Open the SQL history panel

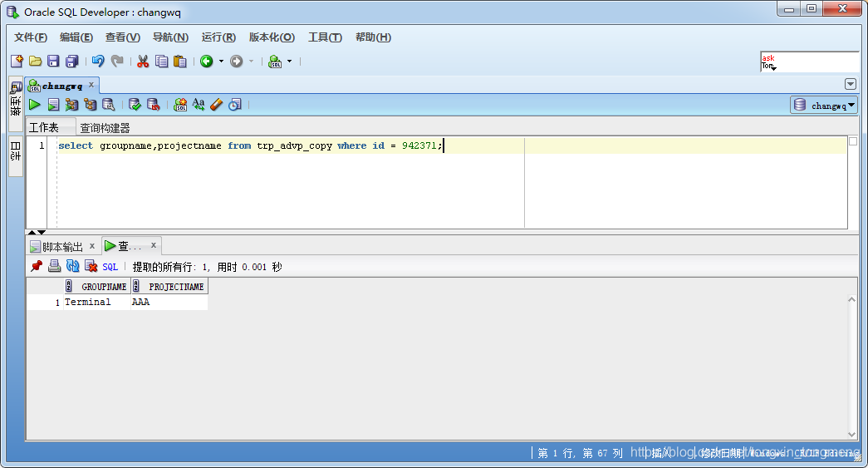(235, 105)
